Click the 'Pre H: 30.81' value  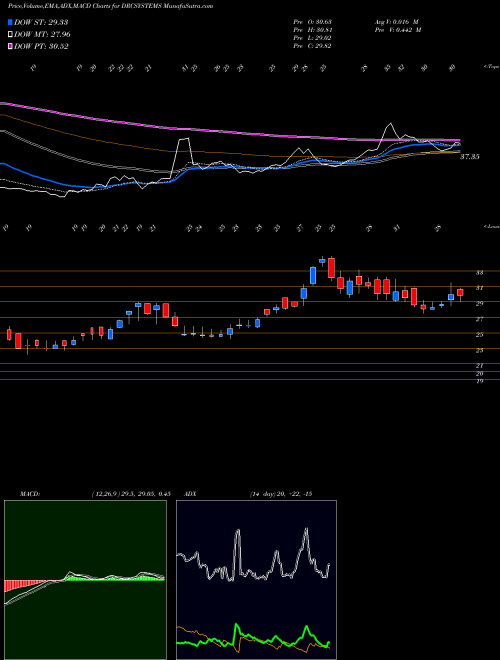click(x=314, y=30)
